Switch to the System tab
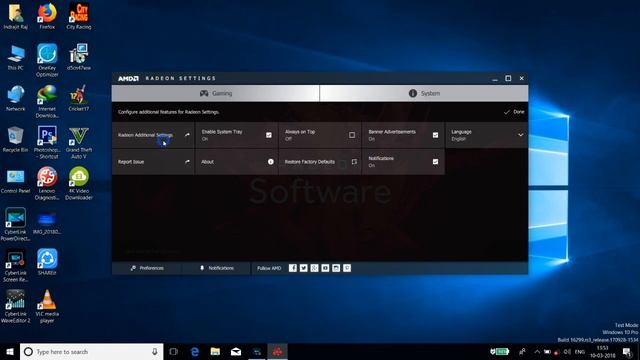The height and width of the screenshot is (360, 640). (x=424, y=93)
